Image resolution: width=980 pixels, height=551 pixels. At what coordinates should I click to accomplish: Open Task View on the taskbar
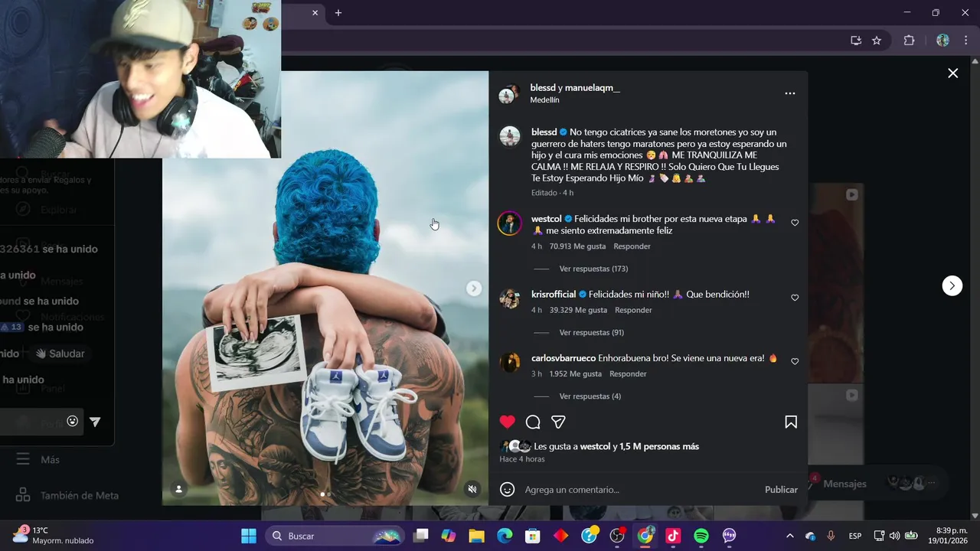tap(421, 536)
